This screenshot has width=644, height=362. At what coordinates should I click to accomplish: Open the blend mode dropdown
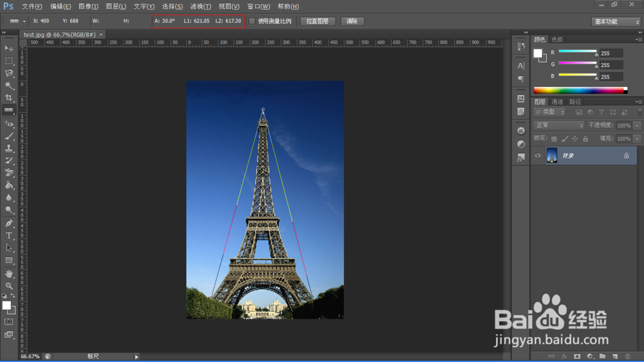click(558, 126)
